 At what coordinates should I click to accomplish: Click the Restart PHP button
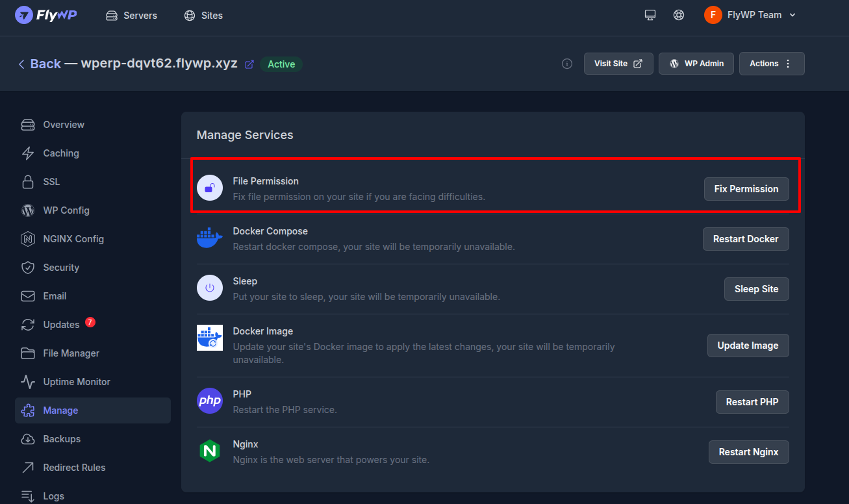coord(752,402)
